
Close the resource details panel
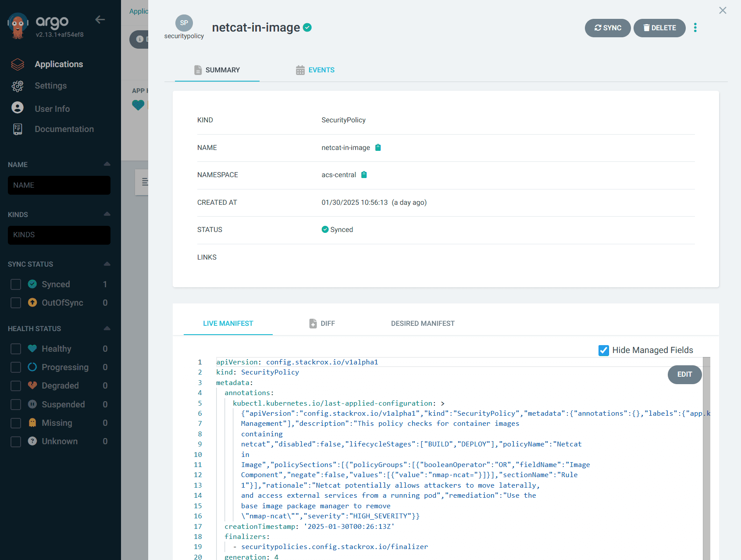click(723, 10)
